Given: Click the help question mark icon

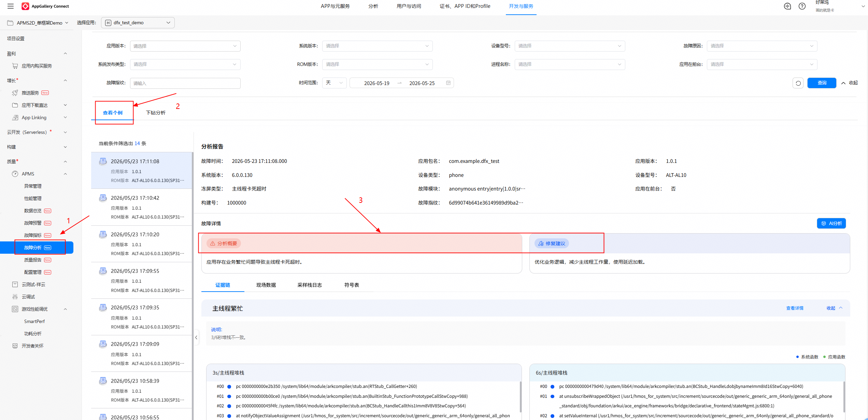Looking at the screenshot, I should pyautogui.click(x=802, y=6).
